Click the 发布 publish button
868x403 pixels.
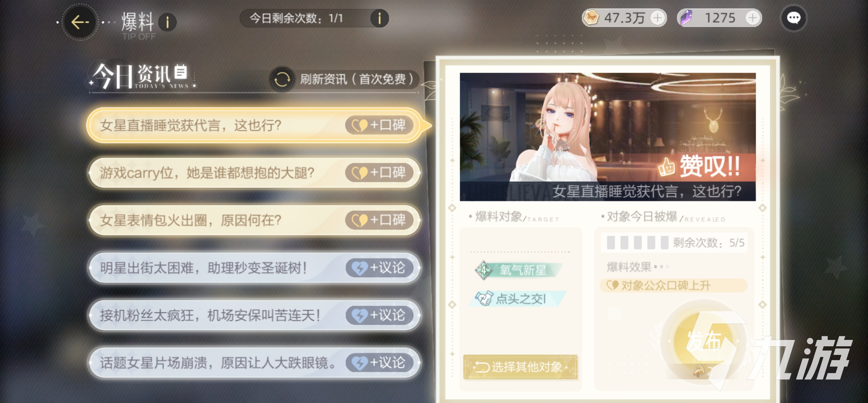pos(704,341)
